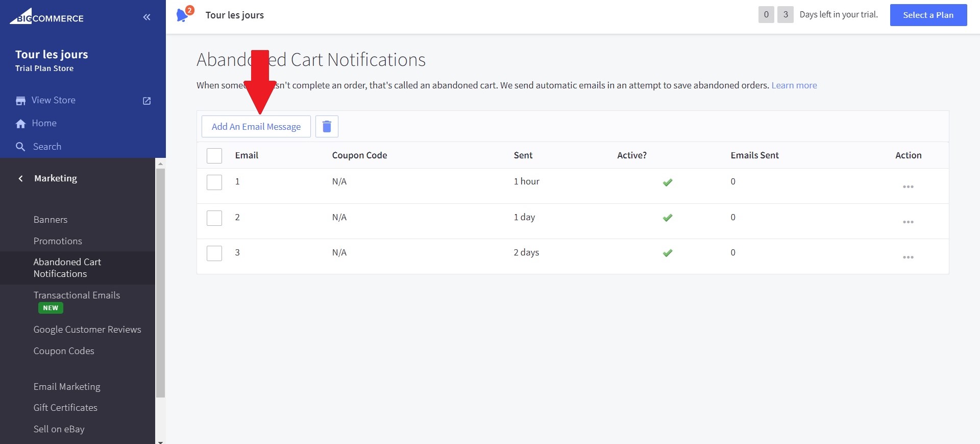This screenshot has height=444, width=980.
Task: Check the box for email 1
Action: pyautogui.click(x=214, y=182)
